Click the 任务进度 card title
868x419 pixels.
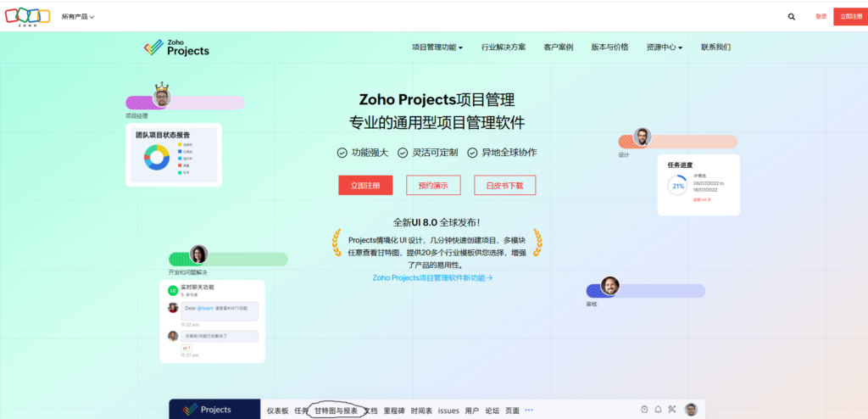(x=681, y=165)
